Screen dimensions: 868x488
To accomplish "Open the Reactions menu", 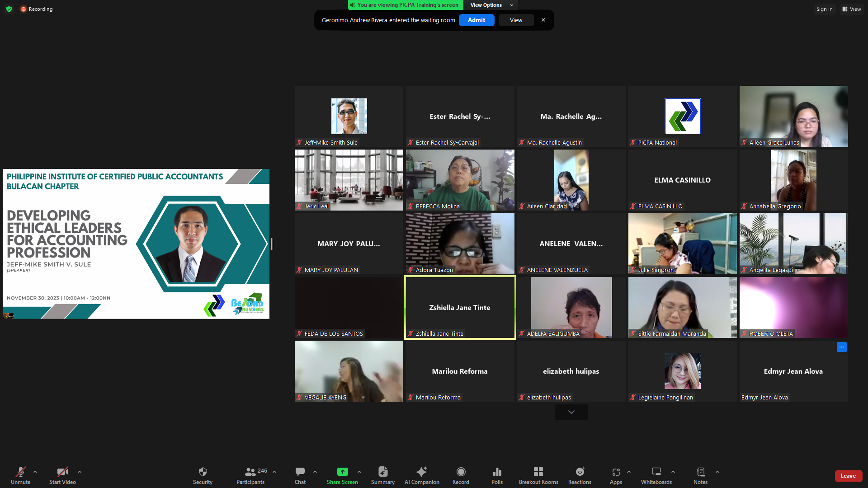I will 580,476.
